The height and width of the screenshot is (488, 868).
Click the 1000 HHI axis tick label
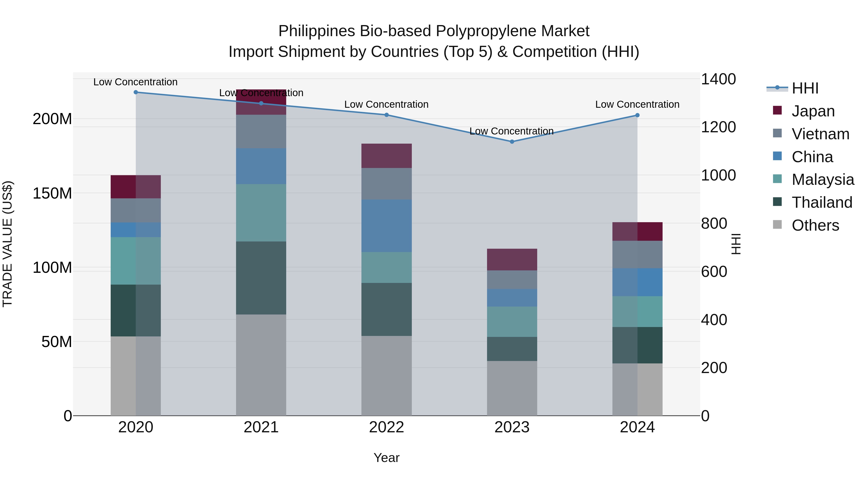(719, 175)
